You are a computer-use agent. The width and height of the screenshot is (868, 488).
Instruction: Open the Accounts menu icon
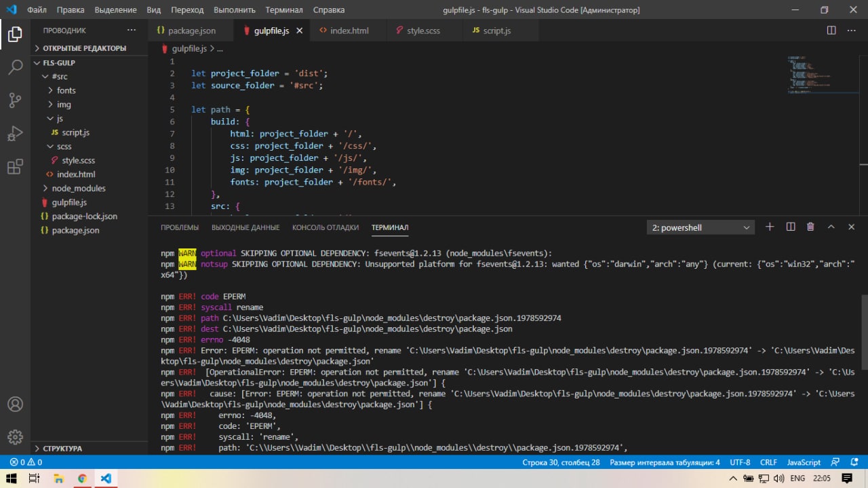click(15, 404)
